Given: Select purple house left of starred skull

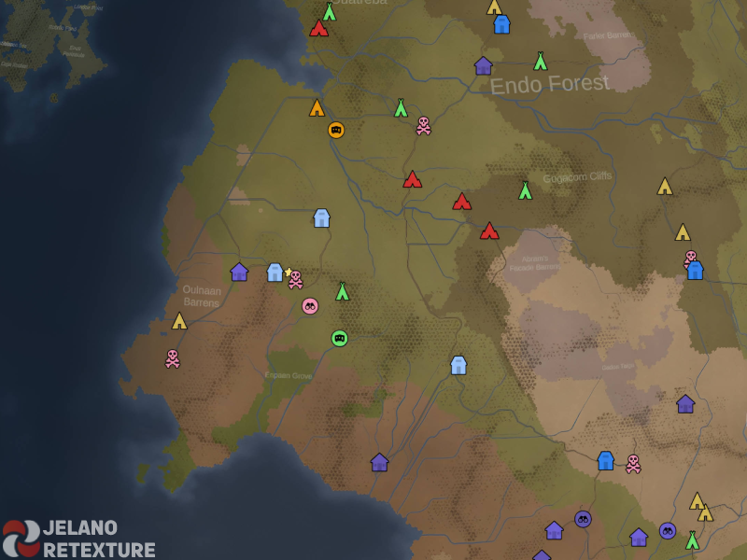Looking at the screenshot, I should (x=239, y=272).
